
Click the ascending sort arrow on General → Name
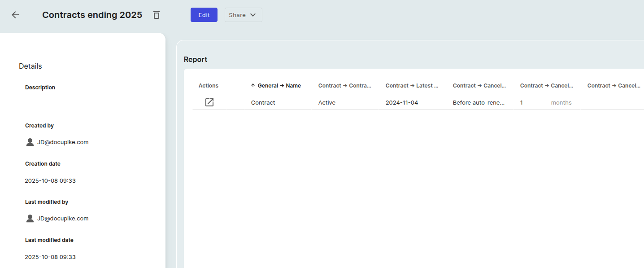(252, 85)
